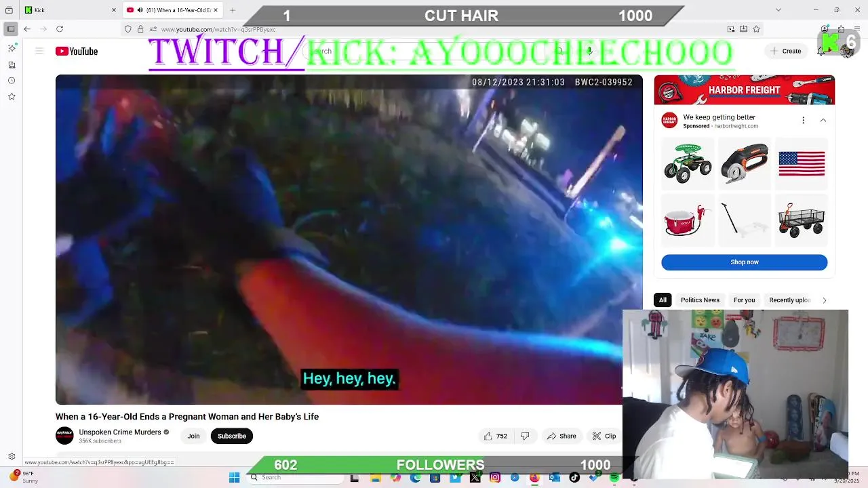Open site permissions icon in address bar
The image size is (868, 488).
point(153,29)
